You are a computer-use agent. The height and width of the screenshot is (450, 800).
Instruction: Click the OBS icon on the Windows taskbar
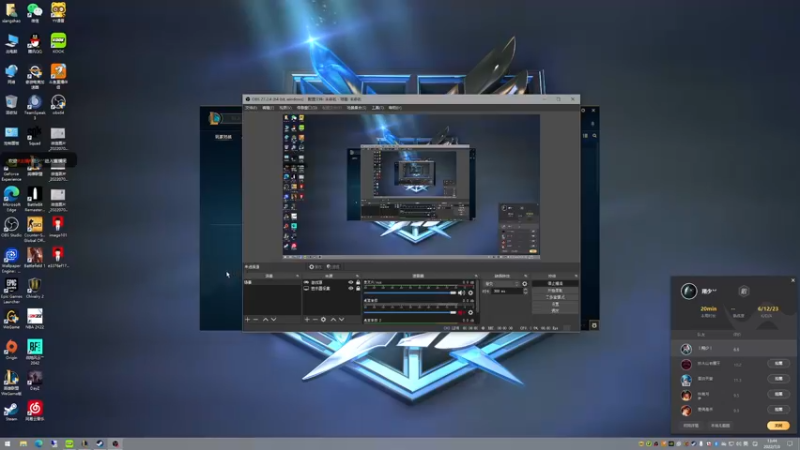click(x=115, y=444)
